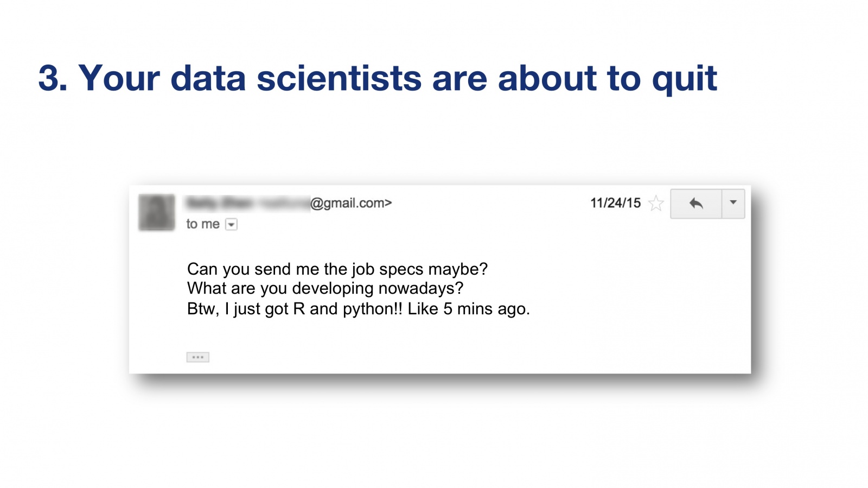Show trimmed content with the ellipsis button
The image size is (868, 488).
click(x=197, y=357)
